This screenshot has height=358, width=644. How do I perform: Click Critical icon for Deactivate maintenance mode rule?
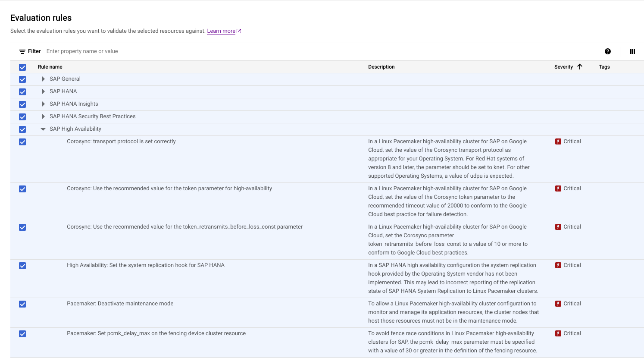pos(558,304)
